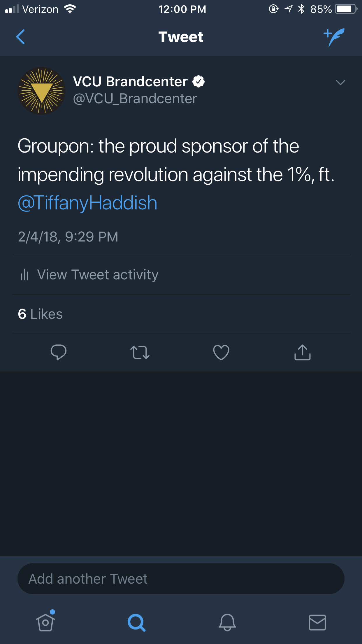Viewport: 362px width, 644px height.
Task: Tap the Add another Tweet field
Action: tap(181, 579)
